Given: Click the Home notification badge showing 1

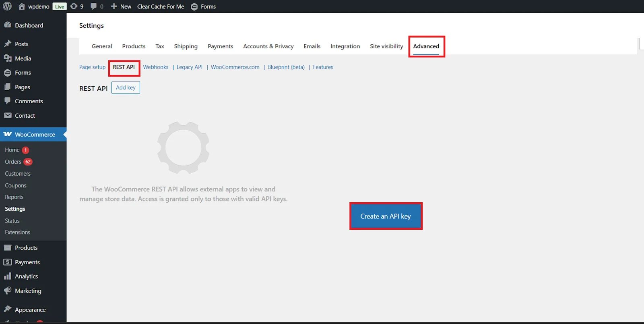Looking at the screenshot, I should click(25, 150).
